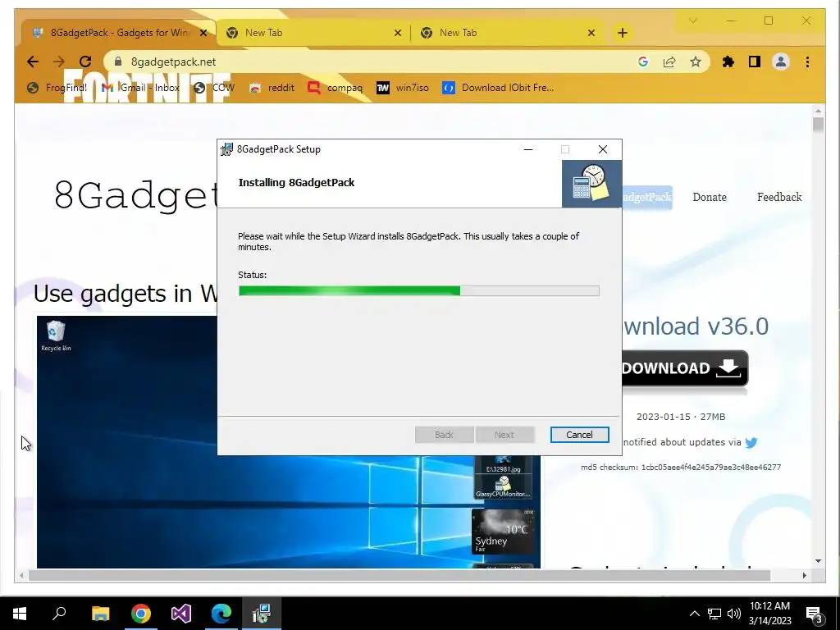Image resolution: width=840 pixels, height=630 pixels.
Task: Open notification center icon
Action: tap(814, 615)
